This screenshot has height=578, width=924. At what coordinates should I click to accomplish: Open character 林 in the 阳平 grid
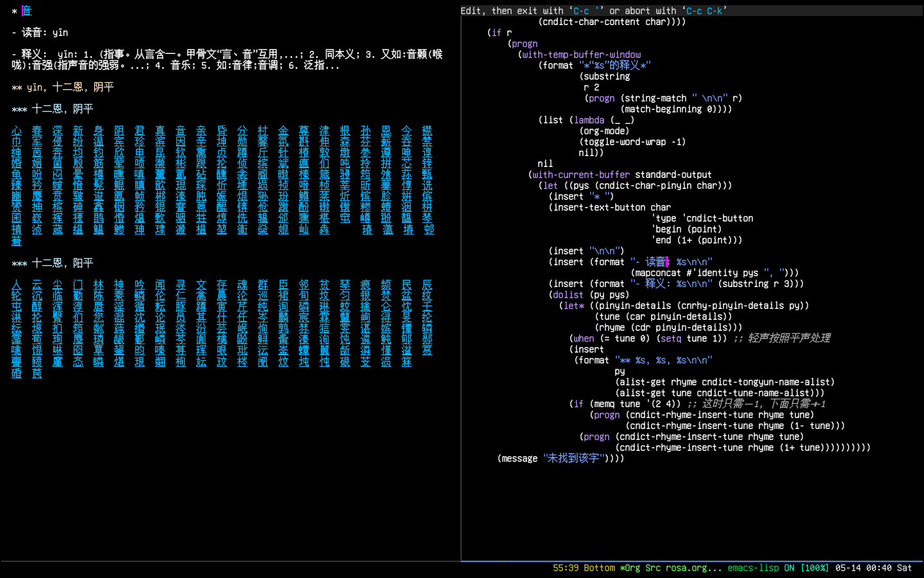coord(99,285)
